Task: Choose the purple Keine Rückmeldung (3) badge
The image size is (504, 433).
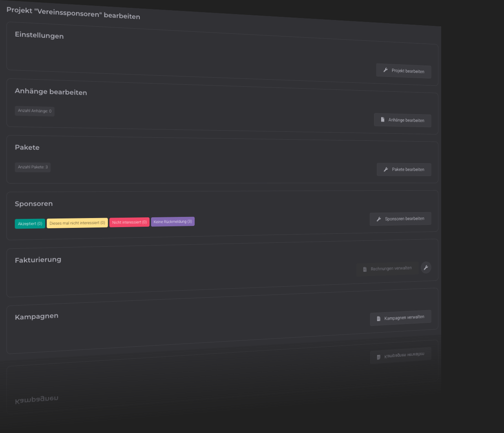Action: point(173,222)
